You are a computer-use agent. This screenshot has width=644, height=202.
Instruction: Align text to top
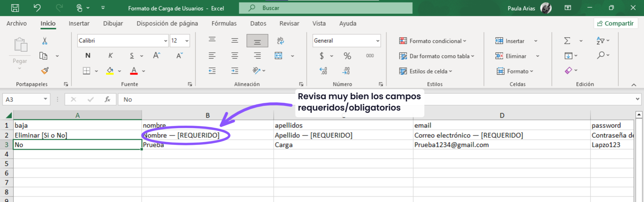(212, 40)
